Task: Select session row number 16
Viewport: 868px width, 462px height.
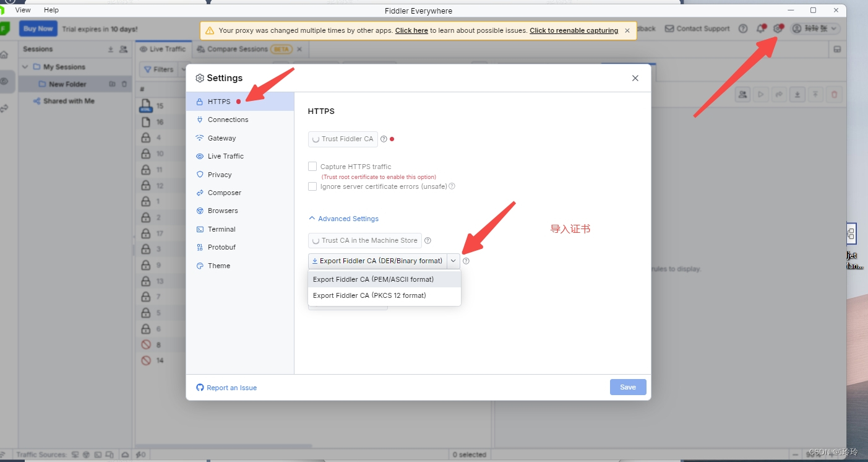Action: tap(161, 122)
